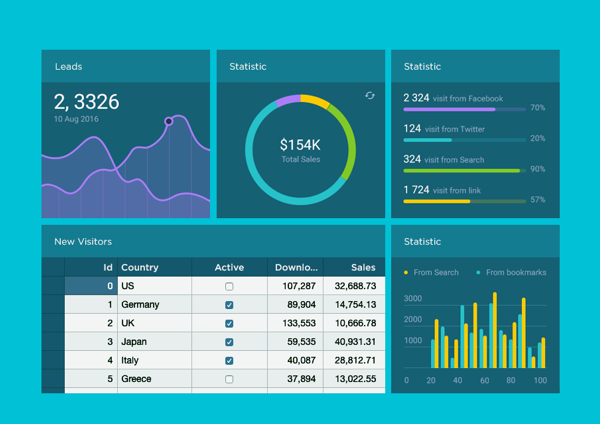This screenshot has height=424, width=600.
Task: Click the Twitter visits progress bar
Action: click(x=465, y=140)
